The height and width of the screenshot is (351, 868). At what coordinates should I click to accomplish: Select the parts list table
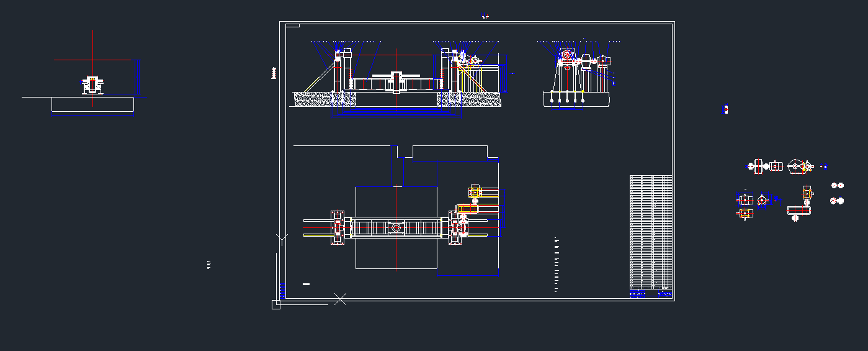(x=651, y=232)
